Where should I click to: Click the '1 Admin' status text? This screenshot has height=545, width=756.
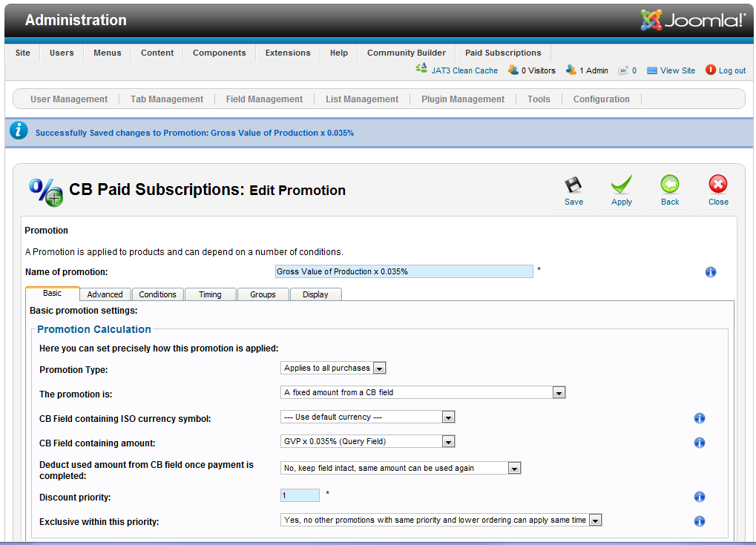click(x=594, y=71)
